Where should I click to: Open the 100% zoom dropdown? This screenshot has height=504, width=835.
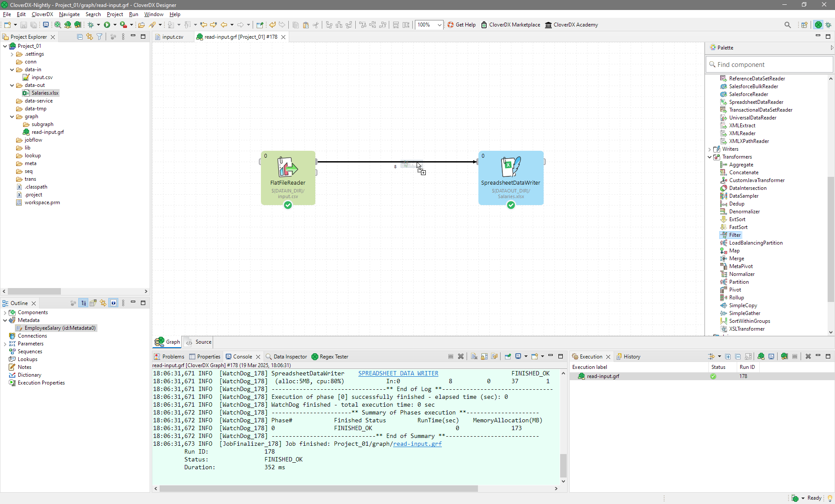pyautogui.click(x=439, y=25)
